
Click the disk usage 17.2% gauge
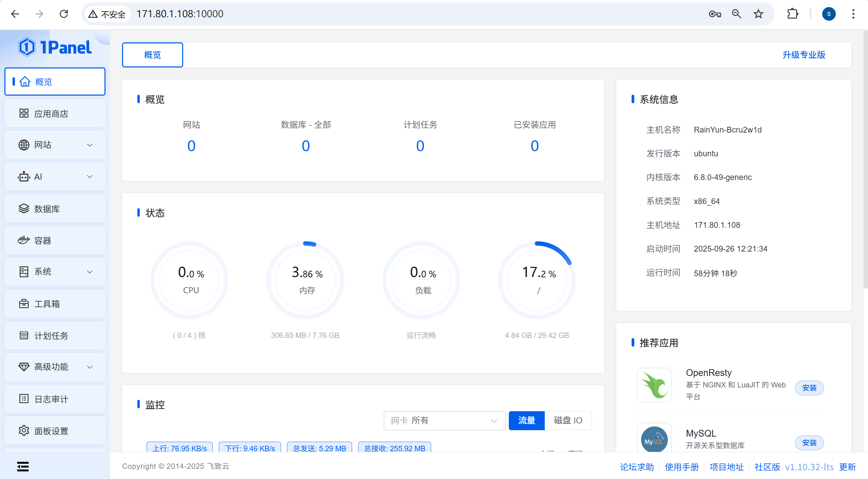(x=537, y=280)
